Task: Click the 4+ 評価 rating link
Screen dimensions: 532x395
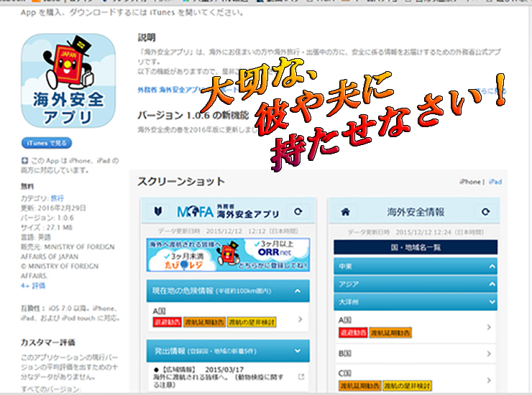Action: [33, 286]
